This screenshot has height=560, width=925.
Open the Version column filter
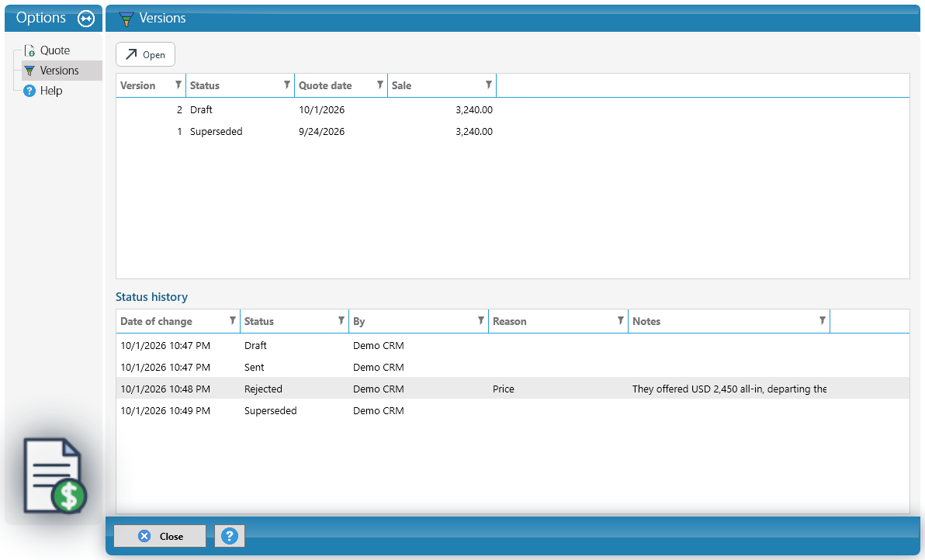click(178, 85)
